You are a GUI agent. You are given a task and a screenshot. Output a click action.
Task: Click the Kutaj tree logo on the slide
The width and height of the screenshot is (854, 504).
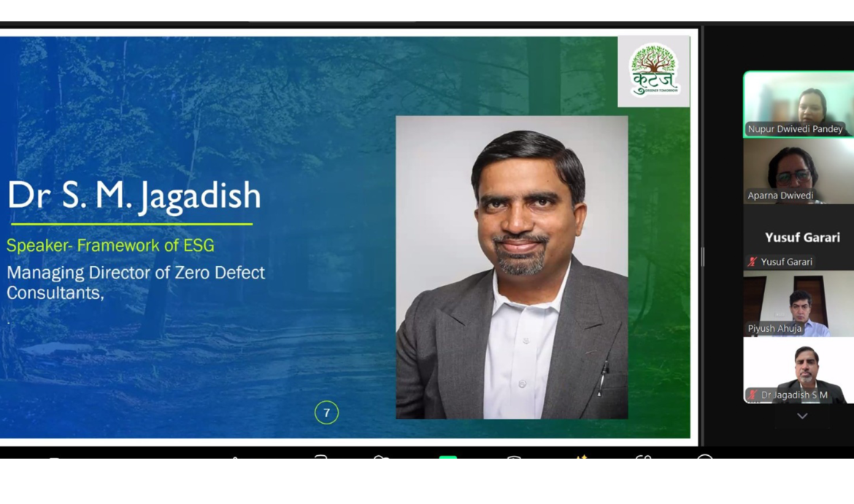click(x=654, y=70)
